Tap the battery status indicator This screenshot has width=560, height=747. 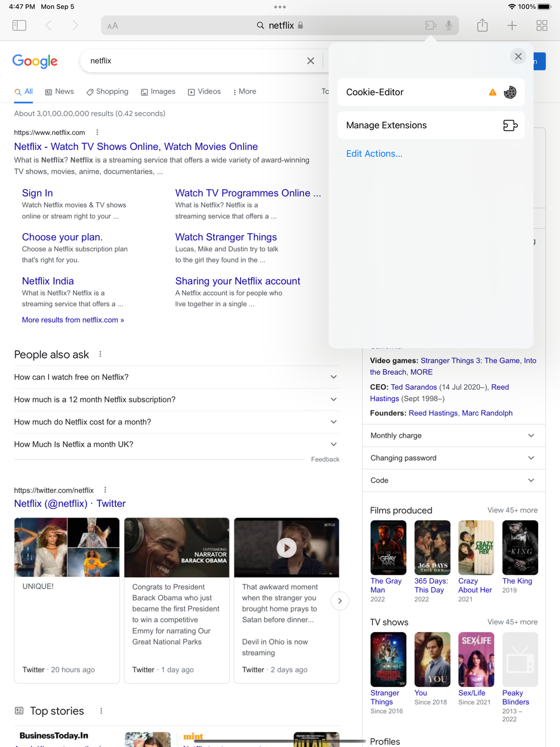point(544,7)
